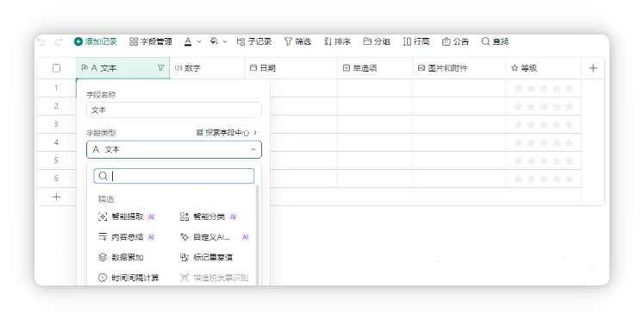
Task: Select 时间间隔计算 field type
Action: [128, 278]
